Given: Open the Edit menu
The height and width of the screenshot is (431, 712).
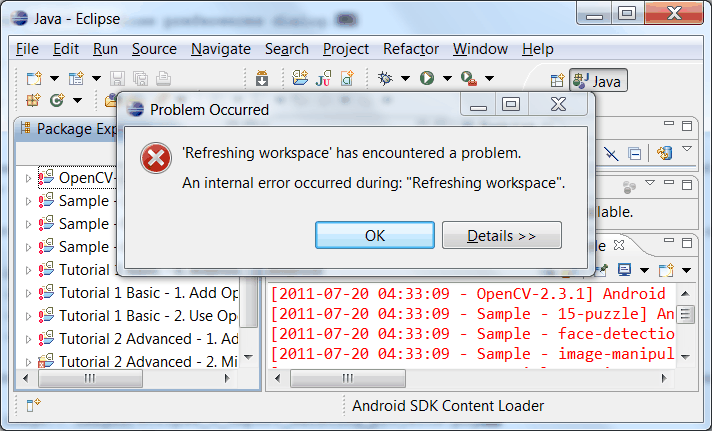Looking at the screenshot, I should coord(66,49).
